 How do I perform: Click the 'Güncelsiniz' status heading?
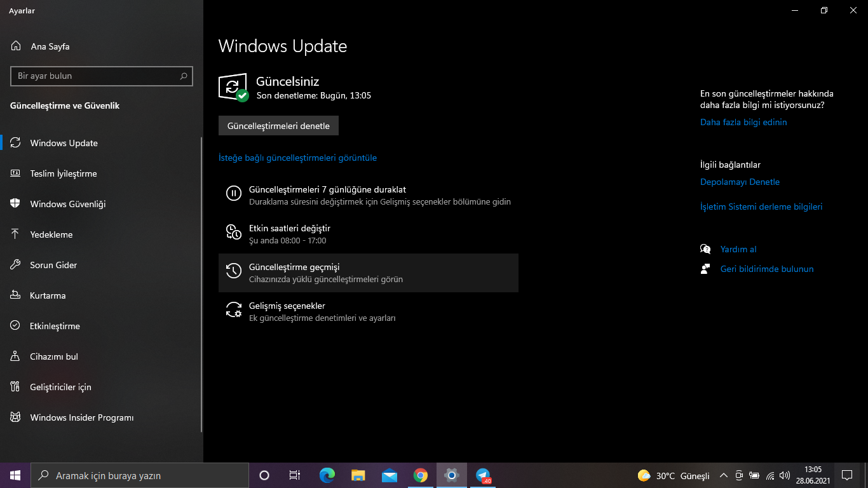287,81
